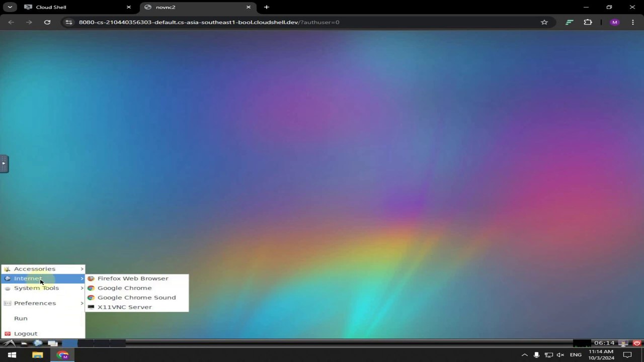Open Windows clock showing 11:14 AM
This screenshot has width=644, height=362.
(601, 355)
